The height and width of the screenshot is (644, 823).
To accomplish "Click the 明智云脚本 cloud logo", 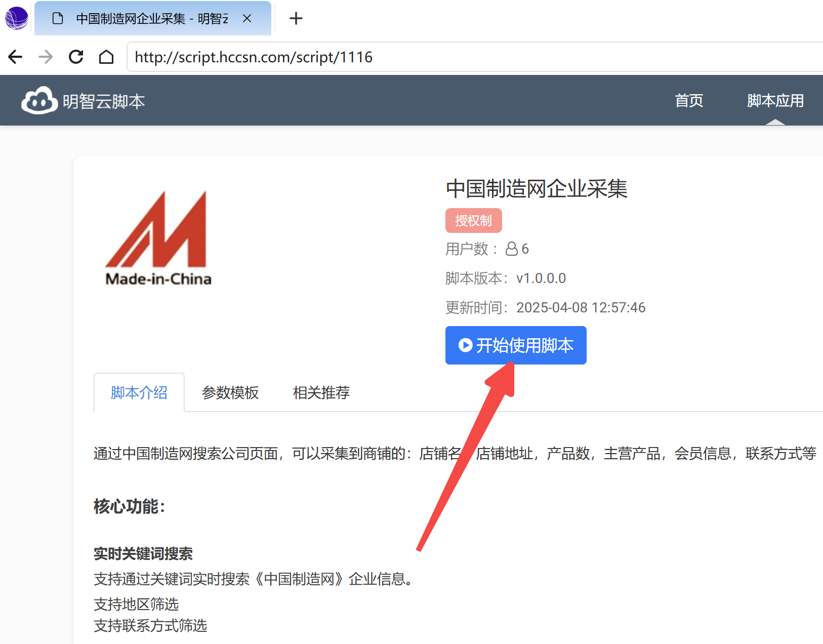I will 39,100.
